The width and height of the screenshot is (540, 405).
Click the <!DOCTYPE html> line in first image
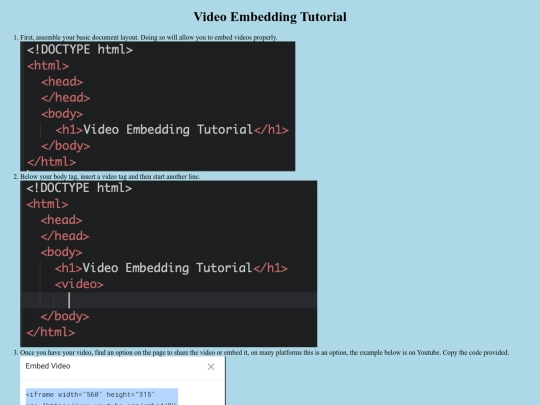click(x=80, y=50)
